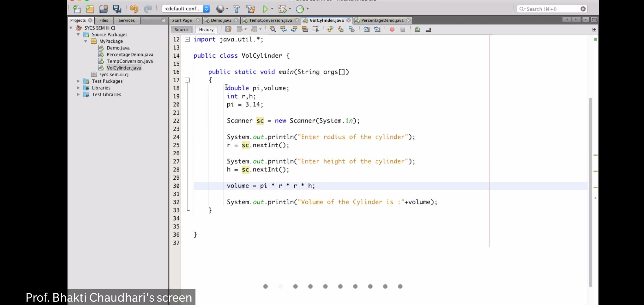The height and width of the screenshot is (305, 644).
Task: Collapse the MyPackage tree node
Action: (x=86, y=41)
